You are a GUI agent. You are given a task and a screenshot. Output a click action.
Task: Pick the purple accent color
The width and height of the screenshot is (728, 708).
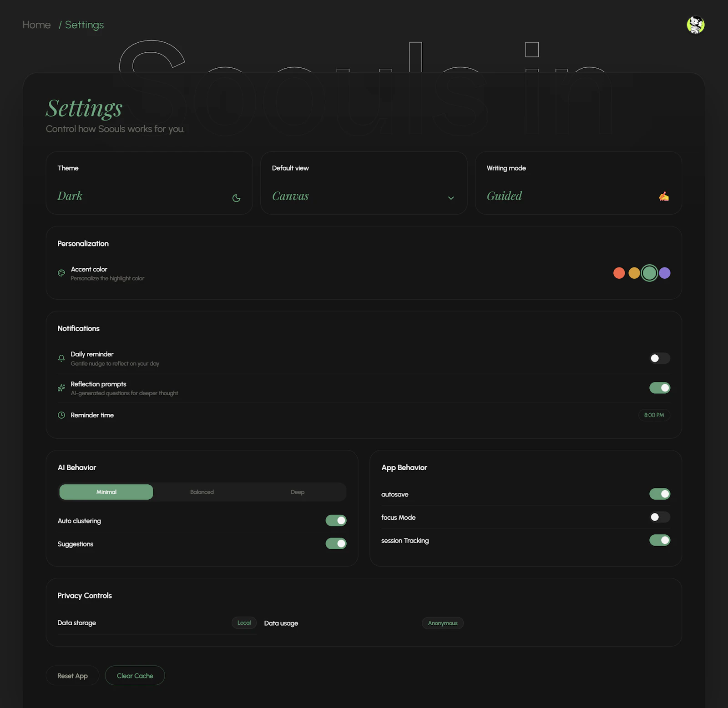(x=665, y=273)
